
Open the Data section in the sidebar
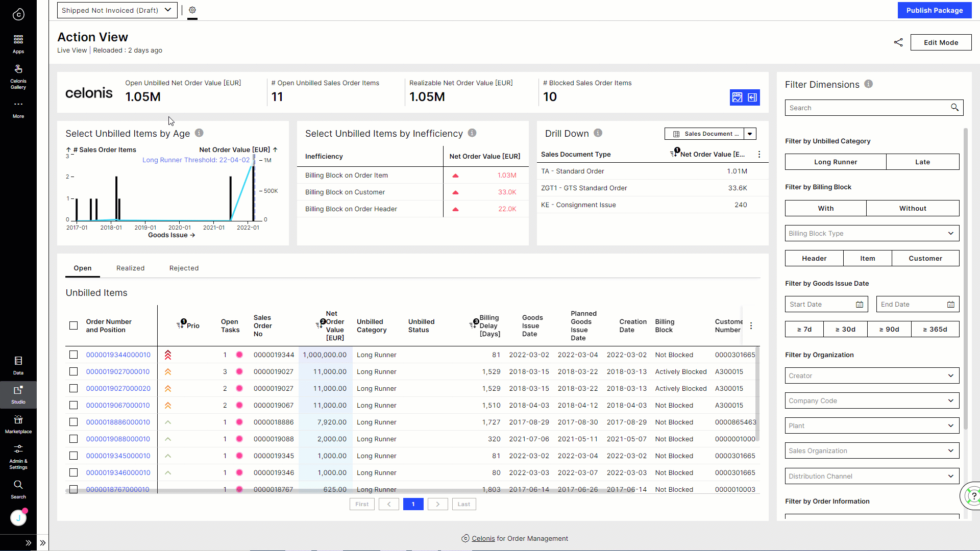18,364
